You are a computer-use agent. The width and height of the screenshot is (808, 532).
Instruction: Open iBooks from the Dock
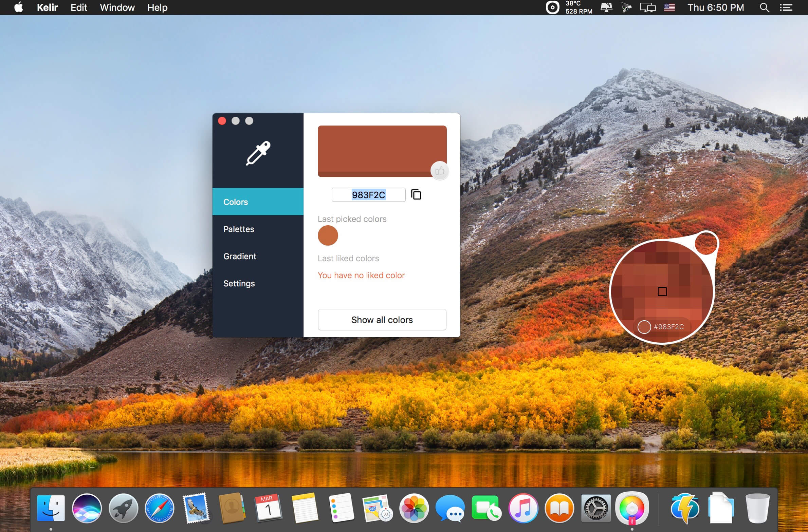[559, 508]
